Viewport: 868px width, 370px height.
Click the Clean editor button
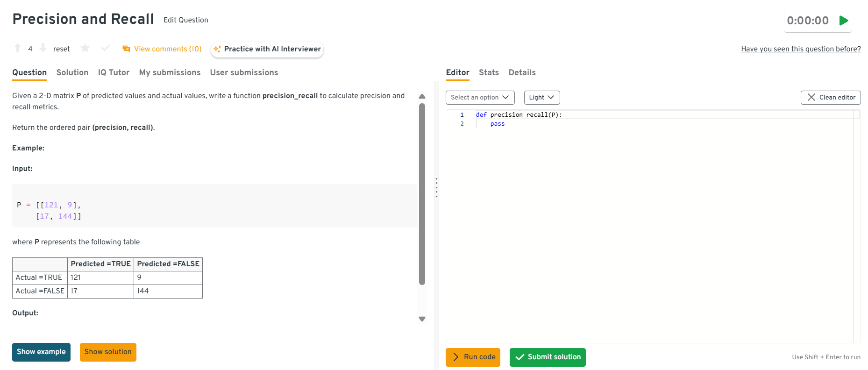(x=830, y=98)
